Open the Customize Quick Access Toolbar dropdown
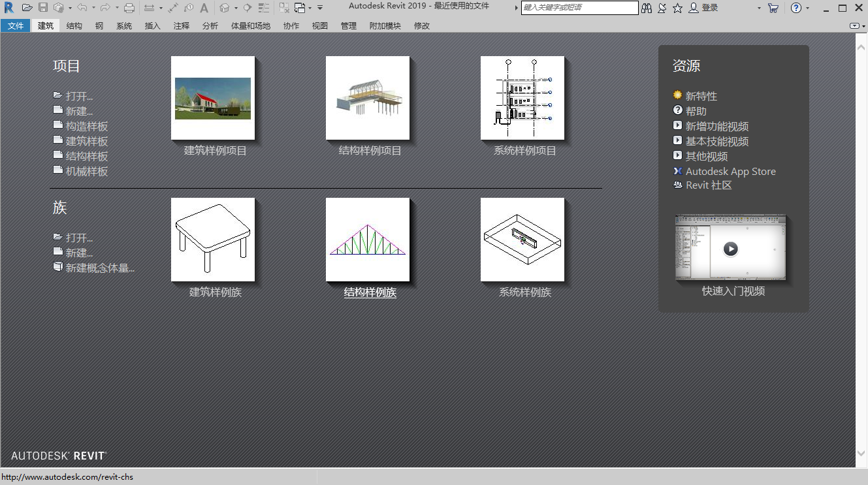Viewport: 868px width, 485px height. [x=320, y=8]
